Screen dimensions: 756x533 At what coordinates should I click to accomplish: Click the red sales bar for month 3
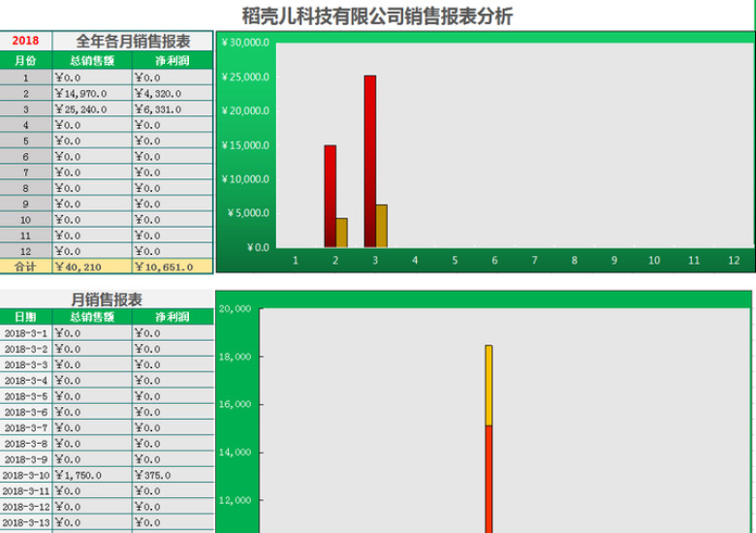tap(370, 162)
